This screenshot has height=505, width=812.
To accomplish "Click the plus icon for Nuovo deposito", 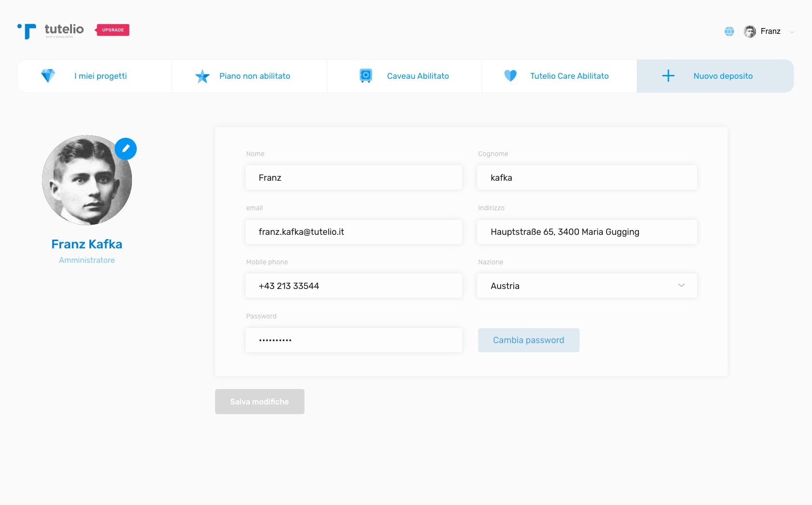I will (668, 76).
